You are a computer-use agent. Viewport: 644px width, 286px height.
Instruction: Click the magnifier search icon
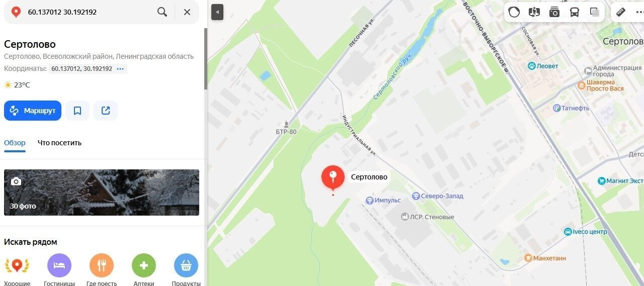(x=162, y=12)
